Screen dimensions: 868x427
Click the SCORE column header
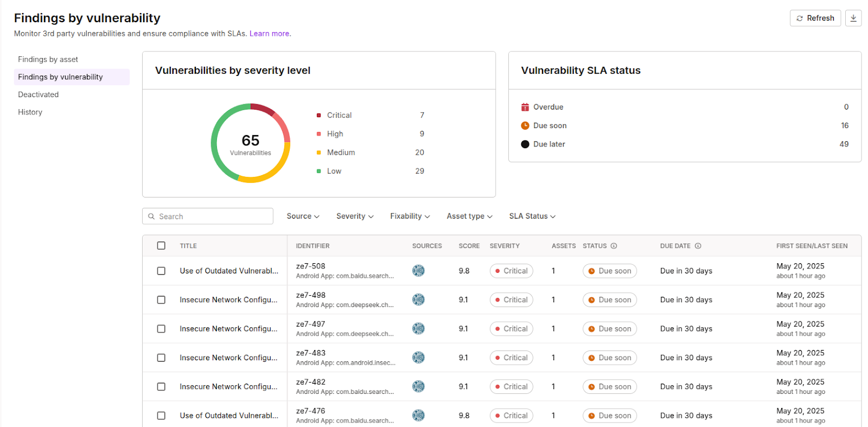point(469,246)
